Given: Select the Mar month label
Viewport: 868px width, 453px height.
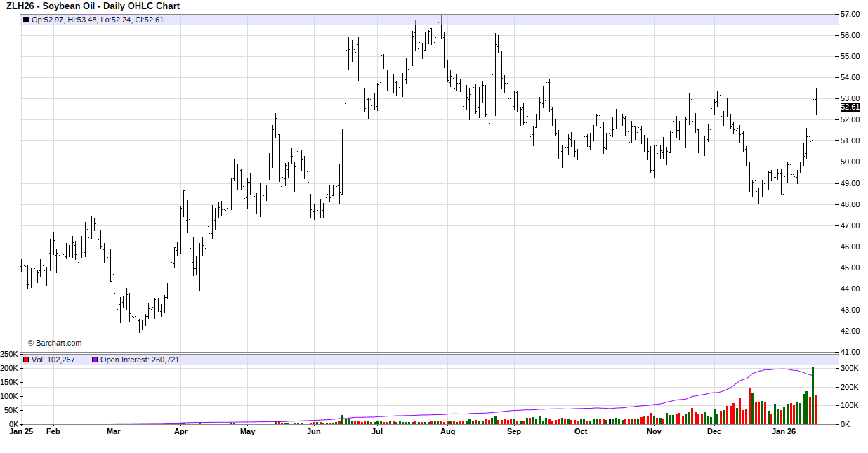Looking at the screenshot, I should point(114,432).
